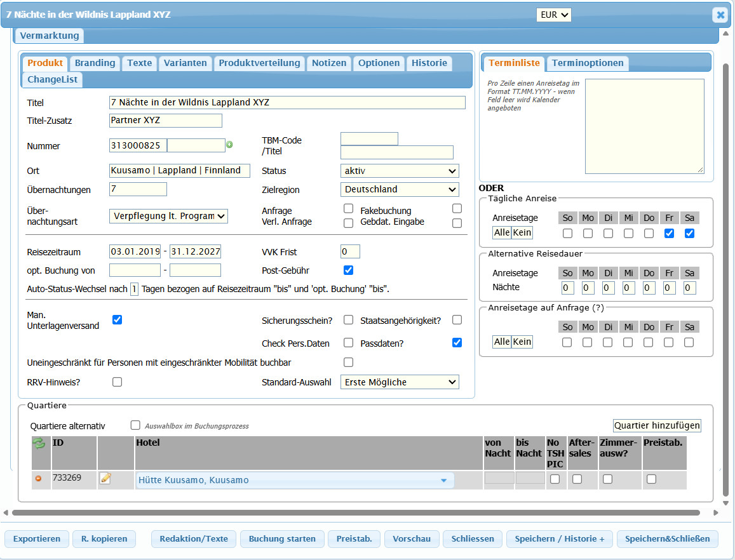Click the vertical scrollbar down arrow
This screenshot has height=560, width=735.
[725, 503]
